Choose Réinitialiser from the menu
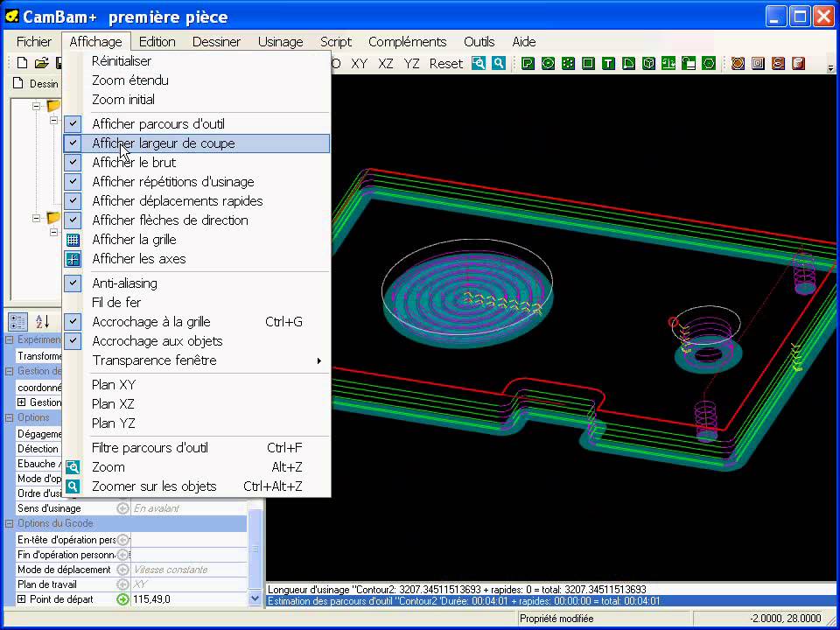The width and height of the screenshot is (840, 630). pyautogui.click(x=196, y=60)
